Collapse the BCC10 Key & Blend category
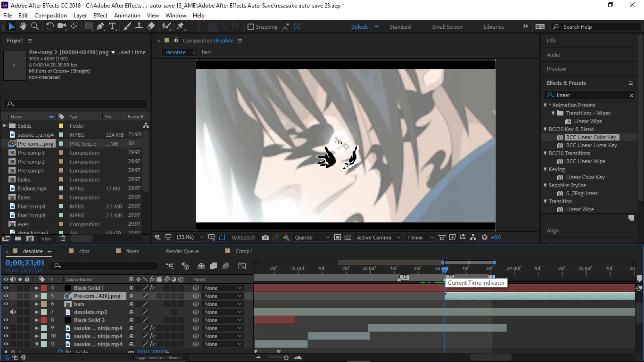 tap(545, 129)
